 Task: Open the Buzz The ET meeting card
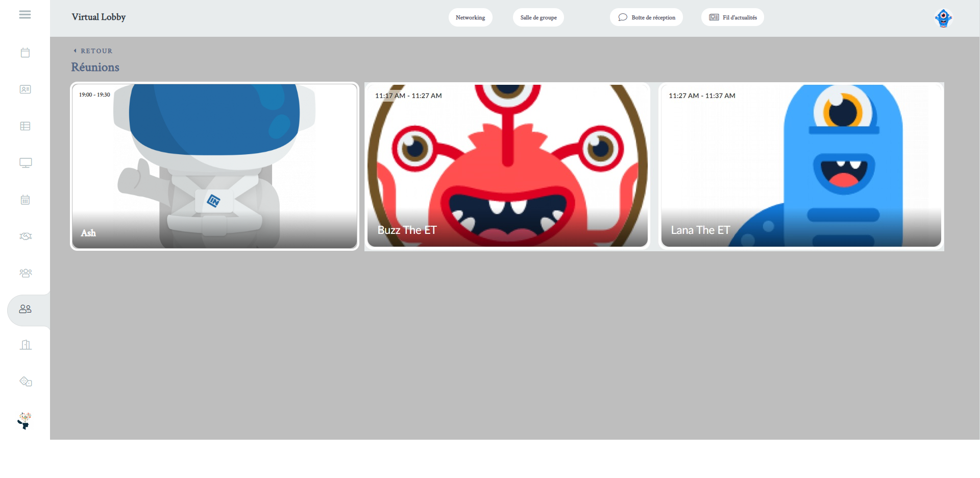pos(507,166)
